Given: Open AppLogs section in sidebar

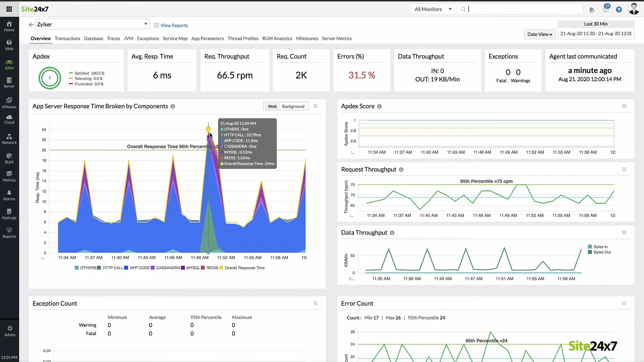Looking at the screenshot, I should [x=9, y=214].
